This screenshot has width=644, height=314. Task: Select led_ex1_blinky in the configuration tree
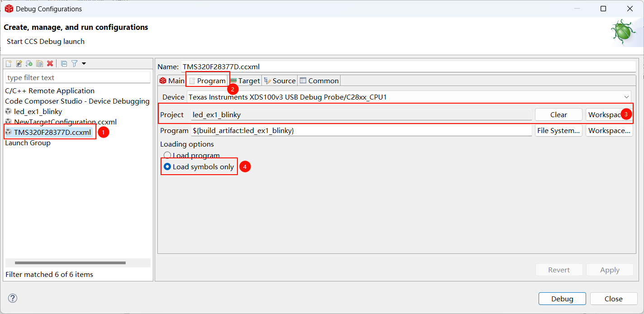[38, 111]
